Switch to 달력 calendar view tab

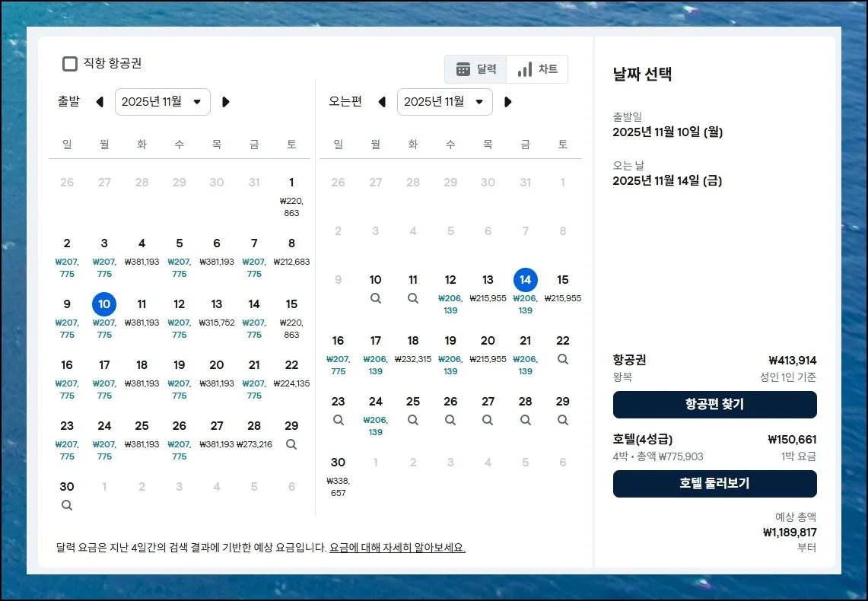(x=476, y=69)
